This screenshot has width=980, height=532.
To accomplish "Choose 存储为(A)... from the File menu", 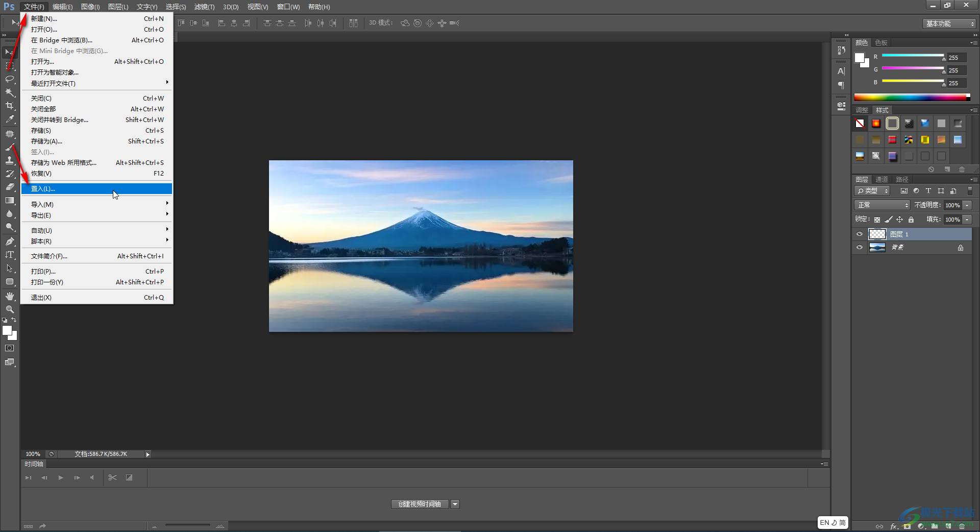I will [97, 141].
